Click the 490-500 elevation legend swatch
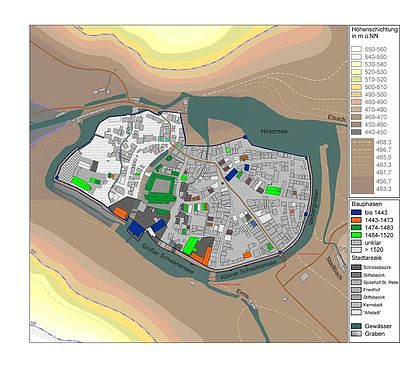 (x=357, y=94)
